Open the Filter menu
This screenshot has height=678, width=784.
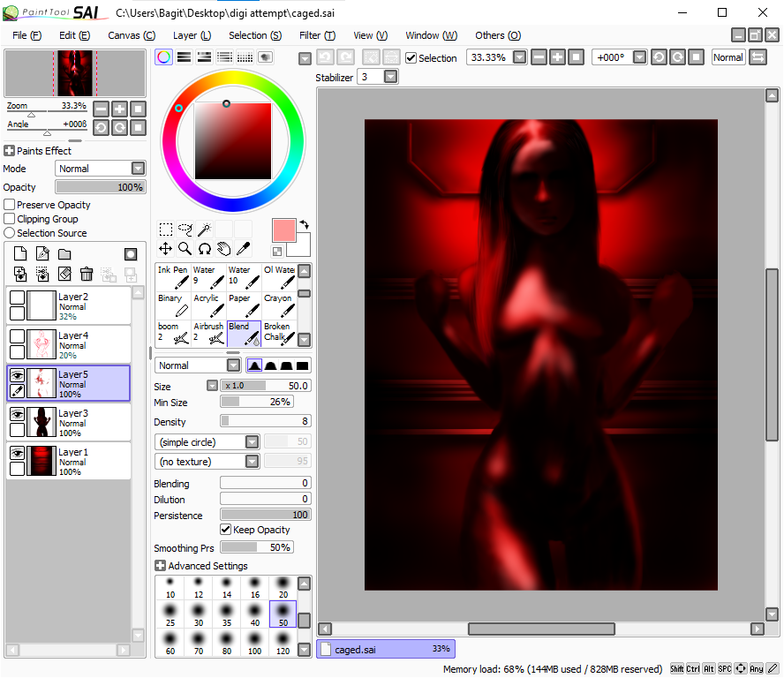pos(317,35)
